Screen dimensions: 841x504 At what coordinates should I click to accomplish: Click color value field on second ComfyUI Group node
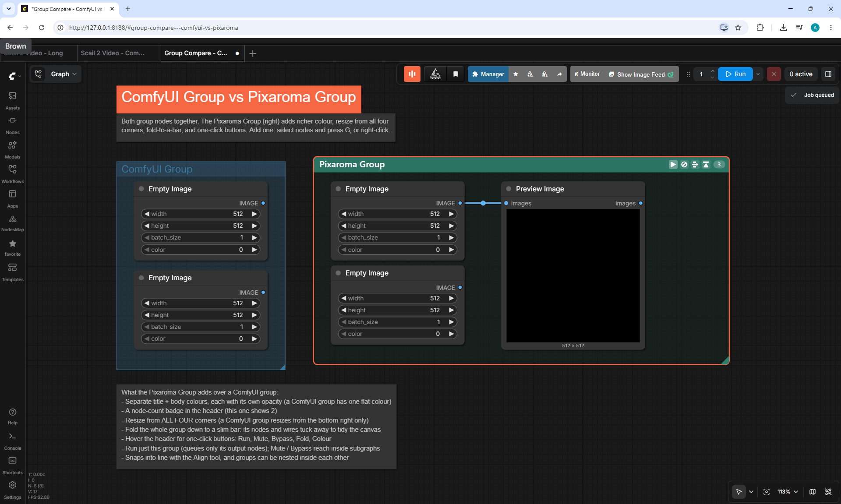pos(201,339)
